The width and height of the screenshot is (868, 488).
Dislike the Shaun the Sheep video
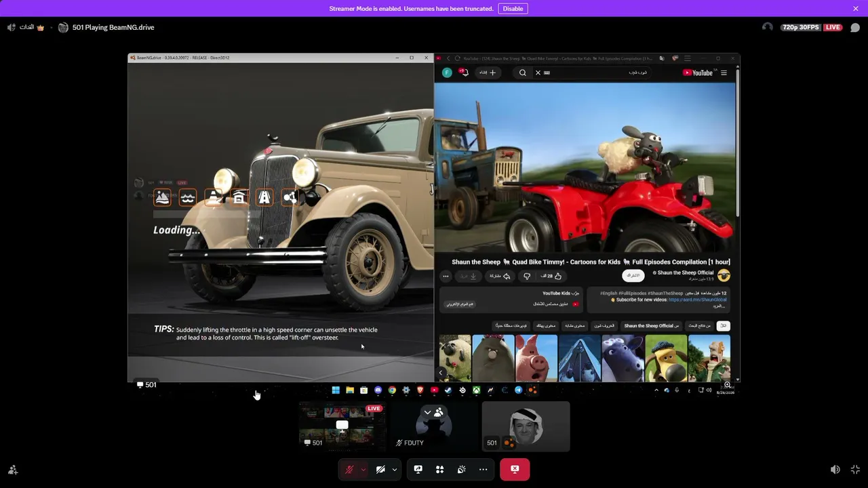coord(527,276)
